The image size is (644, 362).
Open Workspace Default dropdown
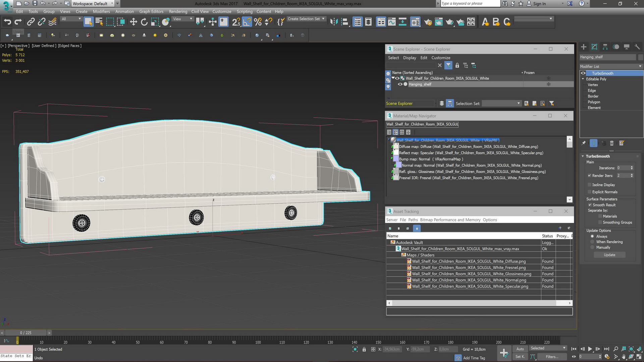93,4
